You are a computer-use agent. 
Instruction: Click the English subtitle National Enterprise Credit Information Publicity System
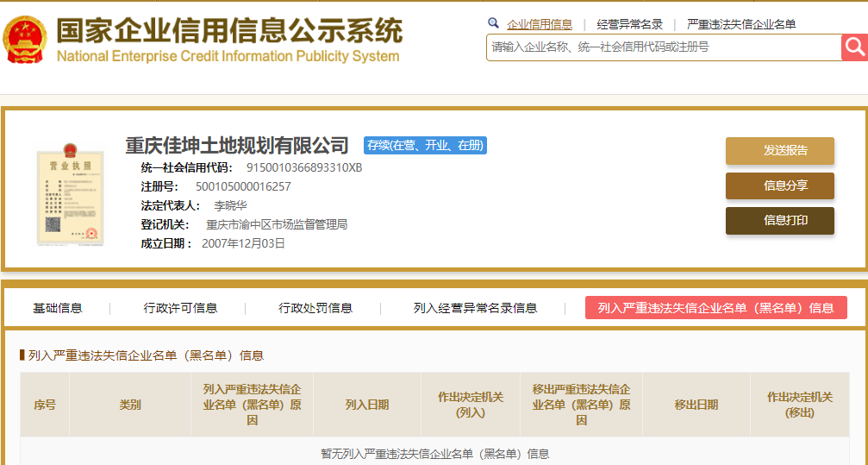tap(228, 56)
